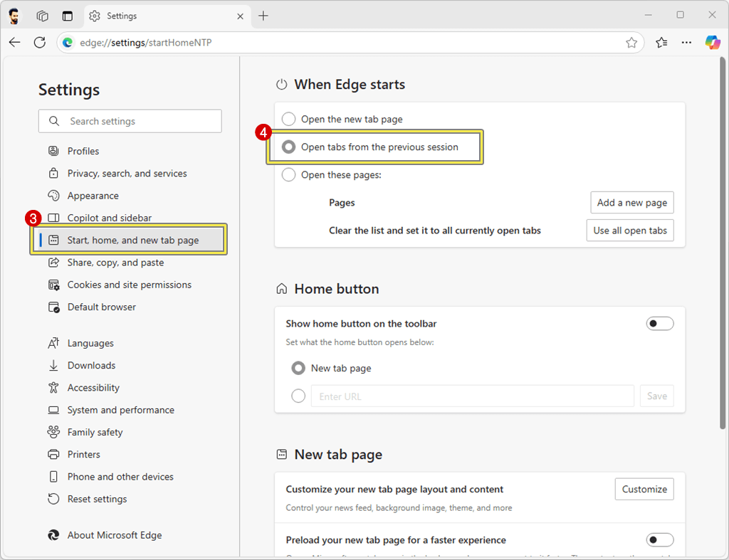
Task: Click Customize new tab page button
Action: pos(644,489)
